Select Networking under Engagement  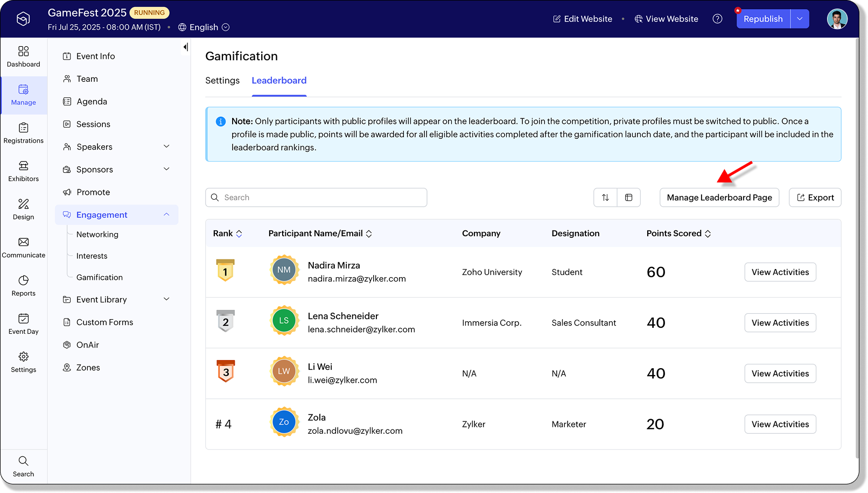click(x=97, y=235)
